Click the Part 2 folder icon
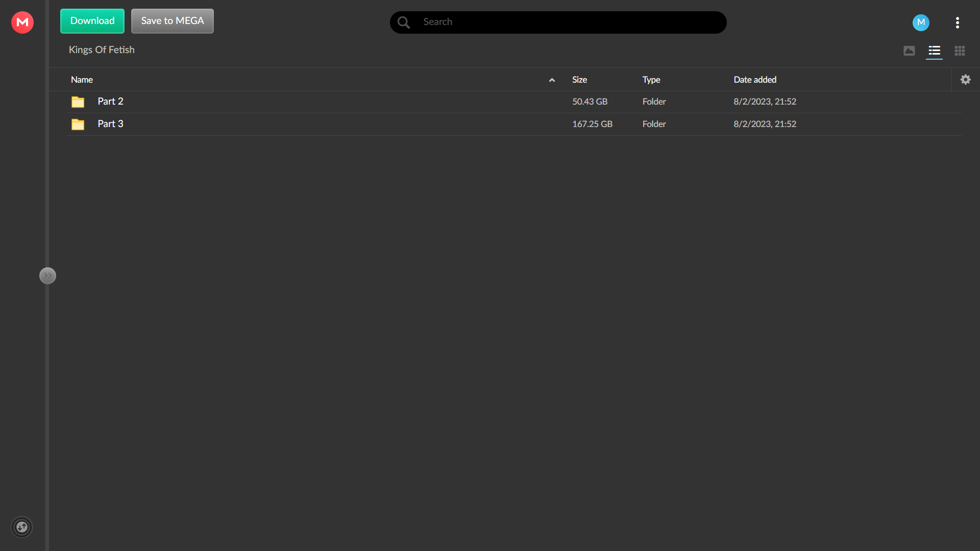 [x=78, y=102]
